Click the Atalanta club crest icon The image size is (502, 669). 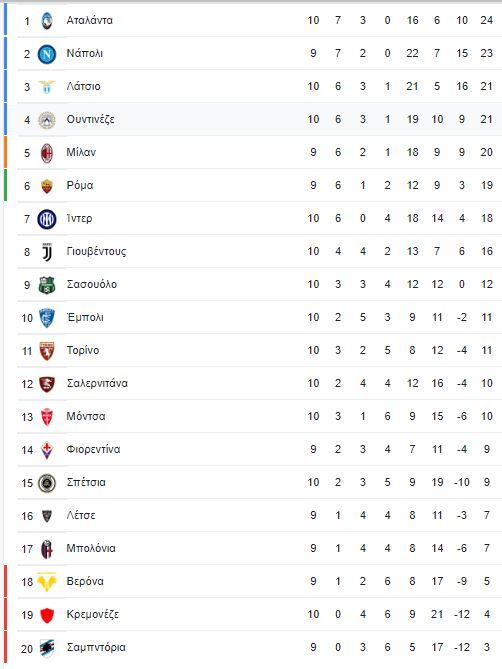tap(47, 21)
